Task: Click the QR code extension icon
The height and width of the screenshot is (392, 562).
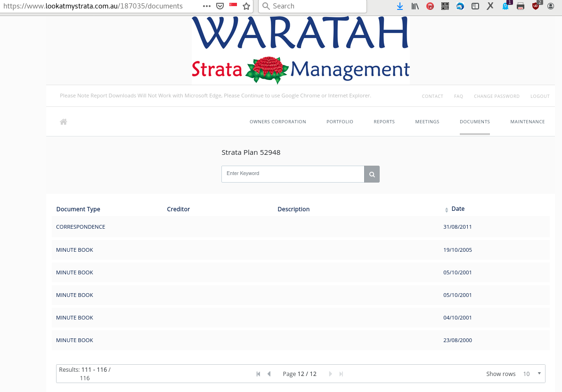Action: pos(445,6)
